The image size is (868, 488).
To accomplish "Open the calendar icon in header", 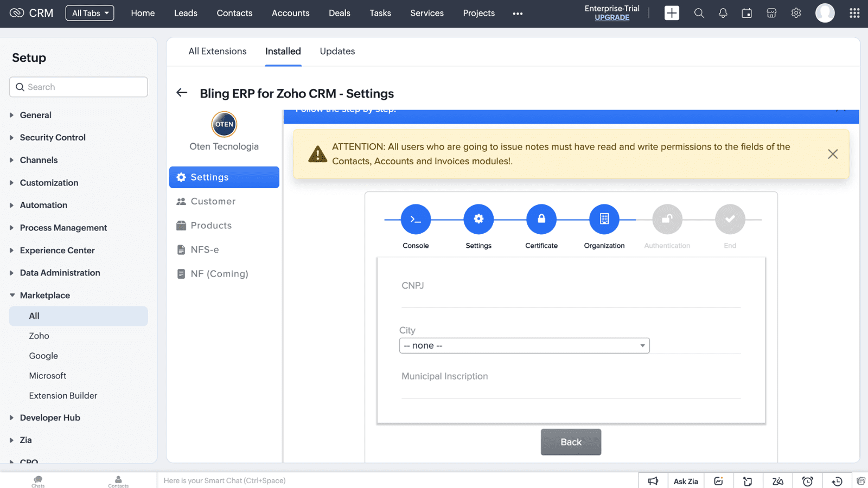I will (746, 13).
